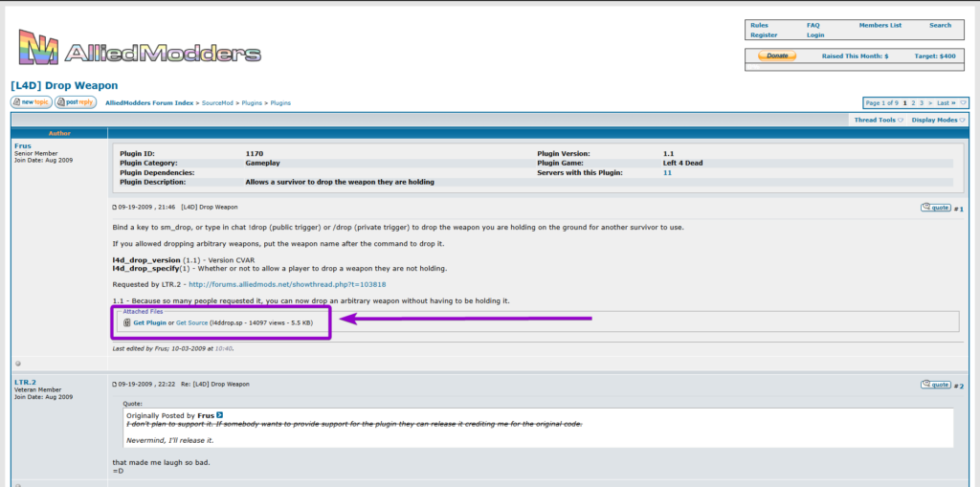Image resolution: width=980 pixels, height=487 pixels.
Task: Click the Register link
Action: tap(764, 35)
